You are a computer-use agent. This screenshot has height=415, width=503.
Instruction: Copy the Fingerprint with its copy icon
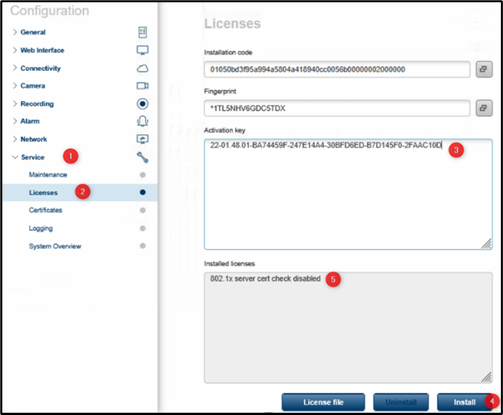pyautogui.click(x=484, y=108)
